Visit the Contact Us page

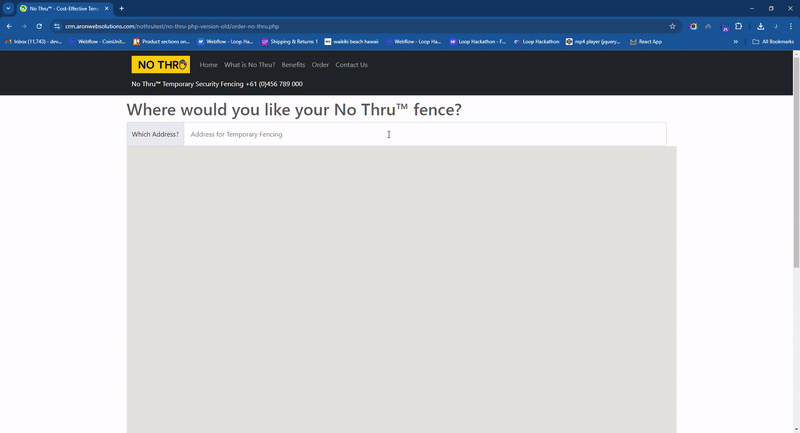[x=351, y=65]
